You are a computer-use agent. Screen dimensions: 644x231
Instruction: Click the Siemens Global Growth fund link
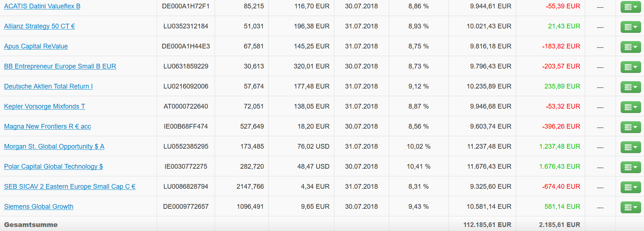[x=39, y=207]
